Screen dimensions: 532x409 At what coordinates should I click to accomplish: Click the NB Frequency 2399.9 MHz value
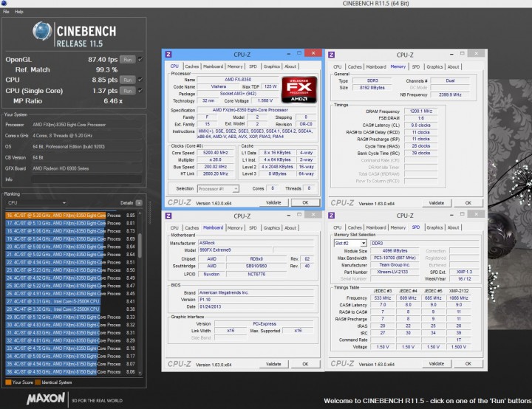coord(450,94)
